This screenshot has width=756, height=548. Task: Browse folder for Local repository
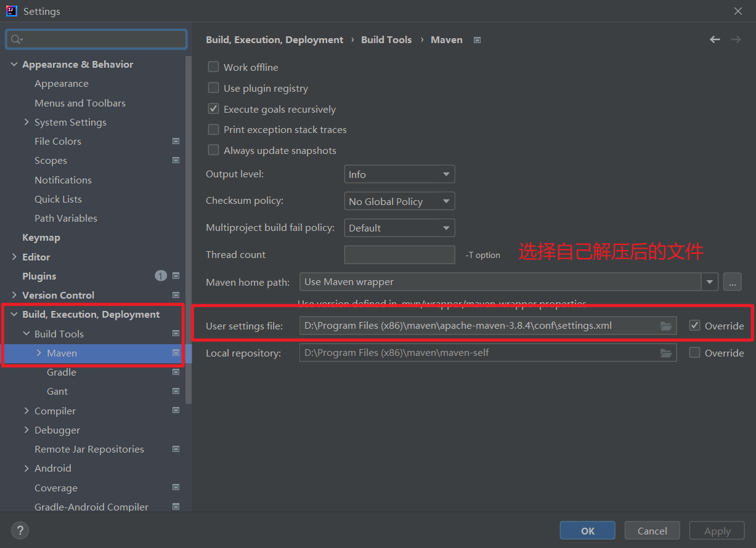pyautogui.click(x=666, y=353)
